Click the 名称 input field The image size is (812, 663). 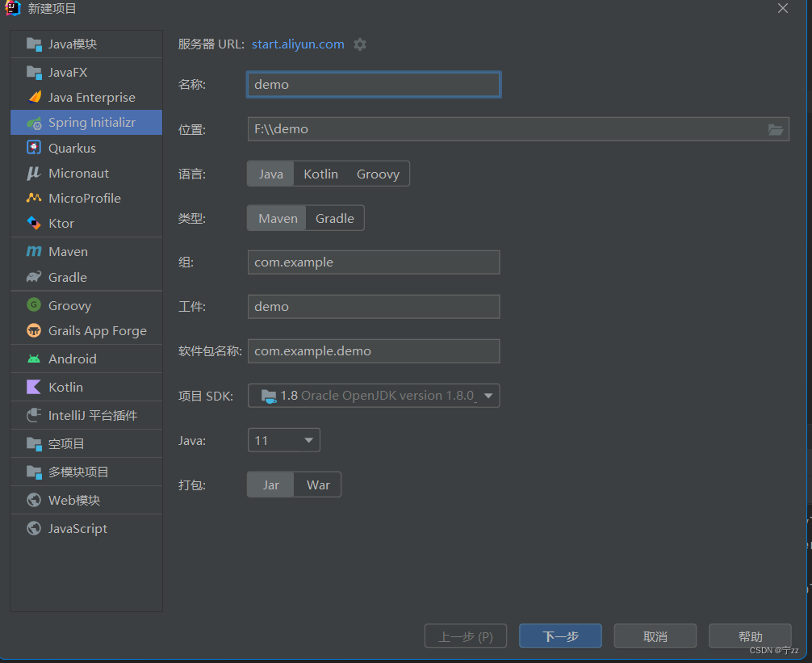pos(374,85)
